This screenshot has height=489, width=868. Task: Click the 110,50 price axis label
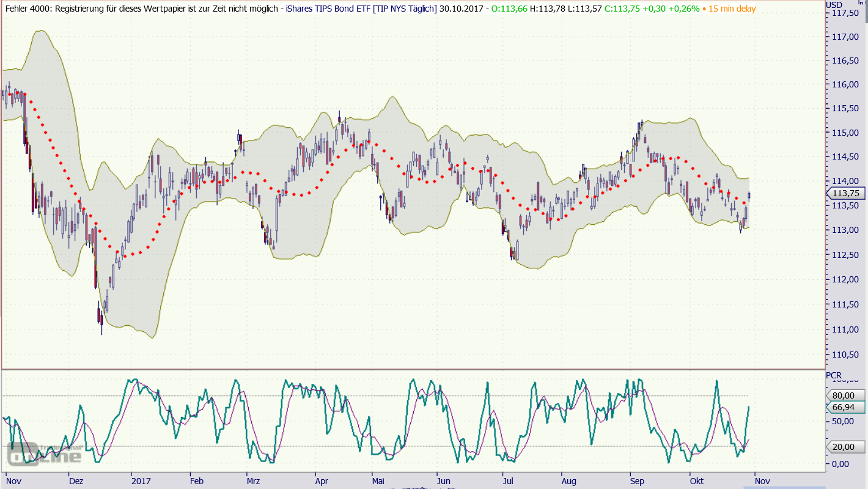(x=844, y=355)
